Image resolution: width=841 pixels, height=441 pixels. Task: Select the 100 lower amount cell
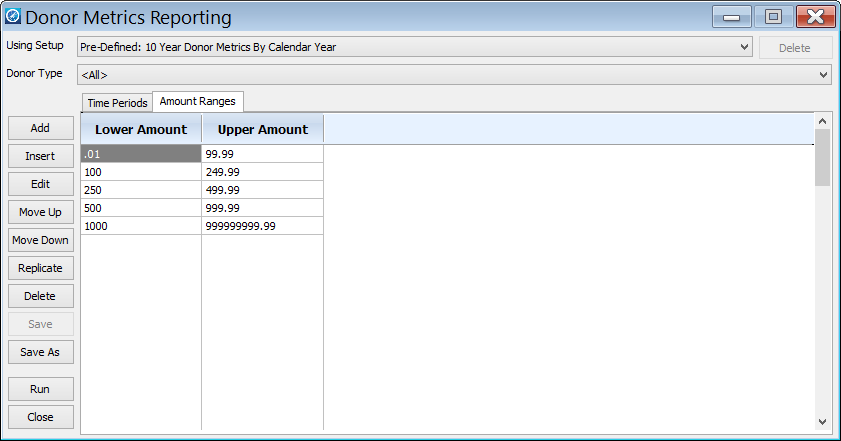141,172
